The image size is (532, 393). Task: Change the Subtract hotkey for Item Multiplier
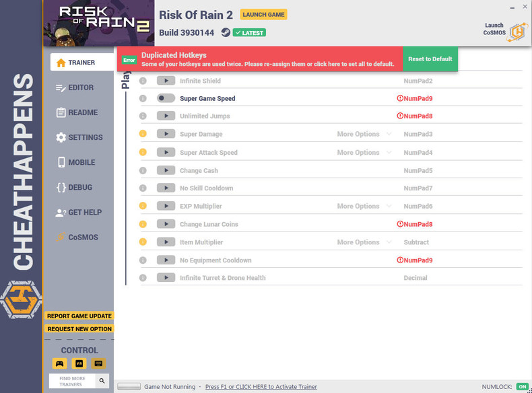(416, 242)
